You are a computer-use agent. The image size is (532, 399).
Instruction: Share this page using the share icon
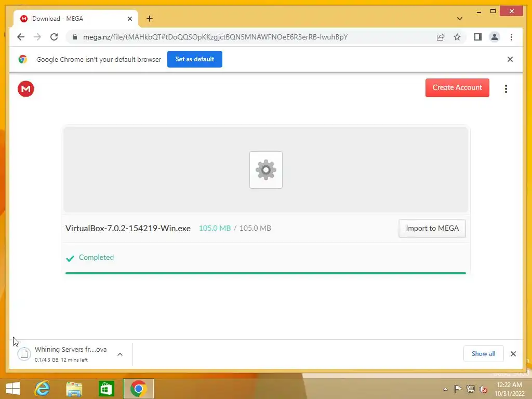(441, 37)
